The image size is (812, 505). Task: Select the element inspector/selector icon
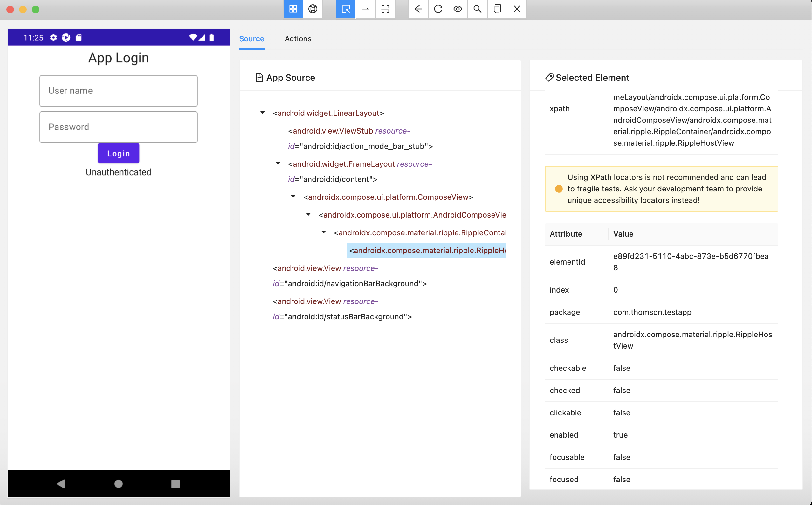pos(346,9)
